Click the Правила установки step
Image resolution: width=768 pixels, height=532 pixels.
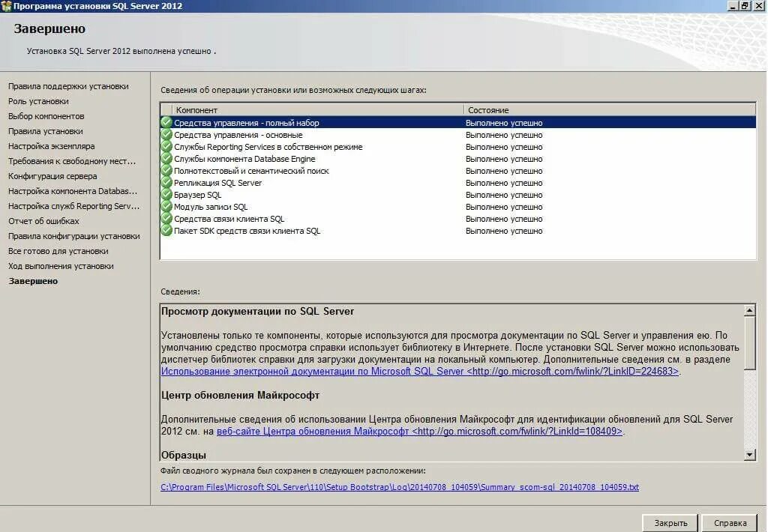coord(46,131)
